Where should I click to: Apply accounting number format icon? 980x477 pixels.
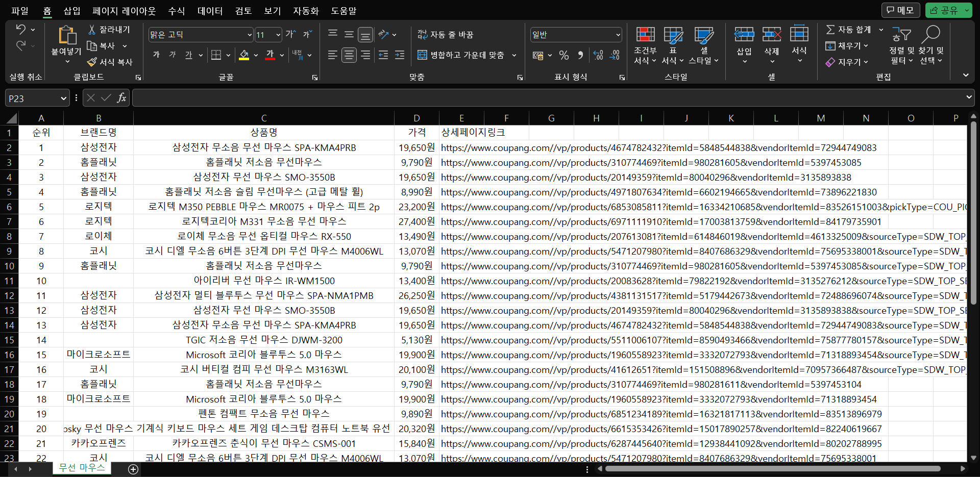coord(538,55)
